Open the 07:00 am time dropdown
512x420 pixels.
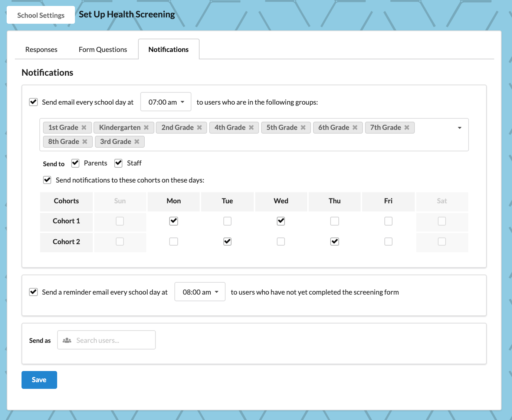[x=166, y=102]
